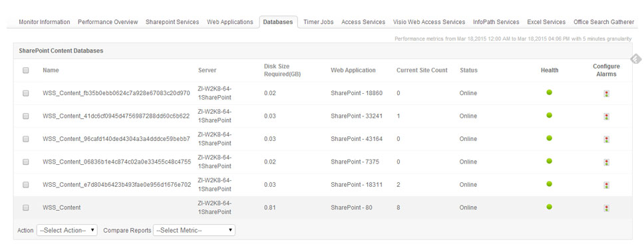Check the box for WSS_Content_fb35b0ebb0624c7a928e67083c20d970
644x248 pixels.
click(26, 93)
